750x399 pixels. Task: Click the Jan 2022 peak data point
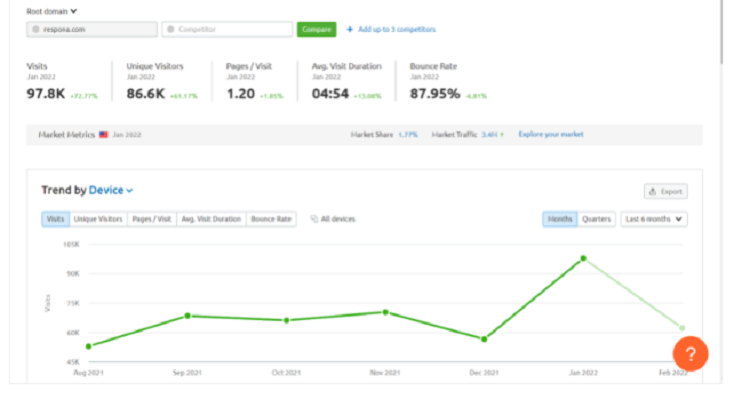point(584,258)
